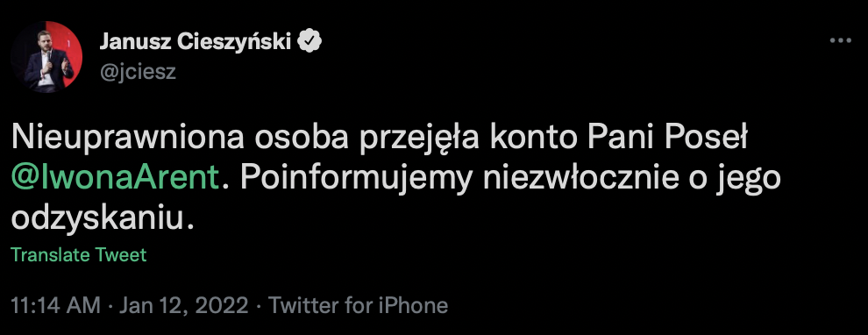The height and width of the screenshot is (335, 868).
Task: Click the verified badge beside Janusz Cieszyński
Action: tap(310, 41)
